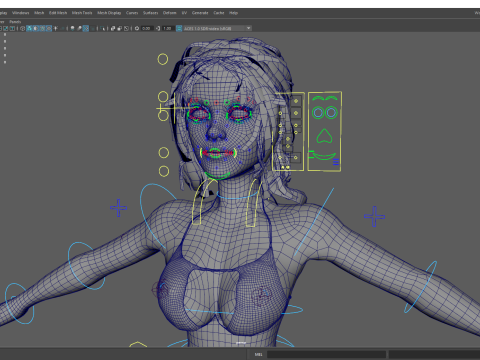Open the viewport Panels menu

(15, 22)
